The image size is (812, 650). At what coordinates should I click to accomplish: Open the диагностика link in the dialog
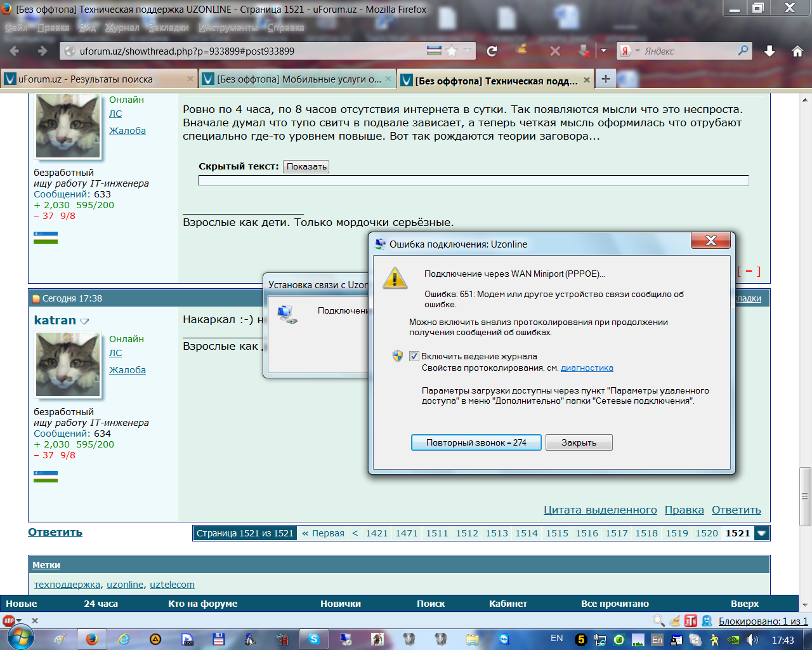pyautogui.click(x=587, y=368)
